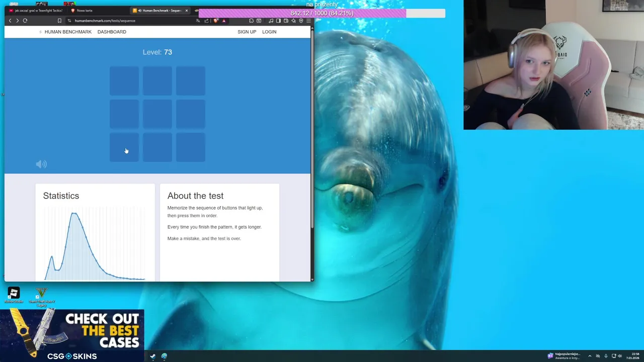Viewport: 644px width, 362px height.
Task: Click LOGIN in the header
Action: click(x=269, y=32)
